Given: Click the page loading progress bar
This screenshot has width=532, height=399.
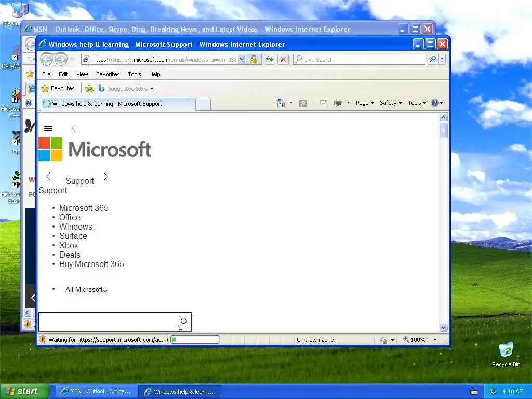Looking at the screenshot, I should (x=195, y=340).
